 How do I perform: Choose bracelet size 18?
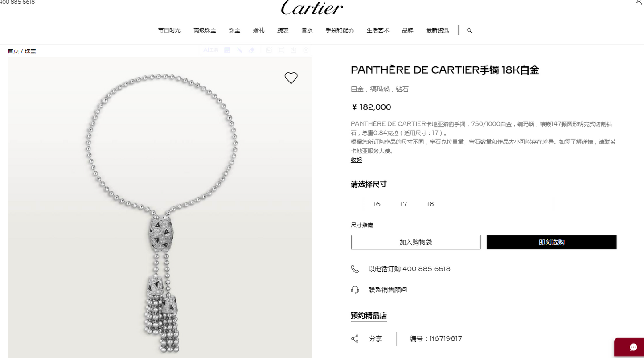pos(430,204)
